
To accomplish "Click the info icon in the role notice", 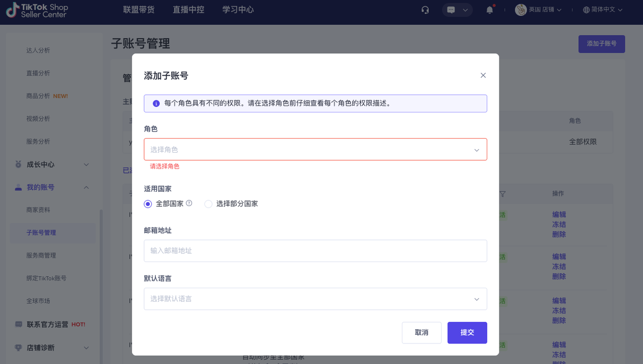I will 156,103.
